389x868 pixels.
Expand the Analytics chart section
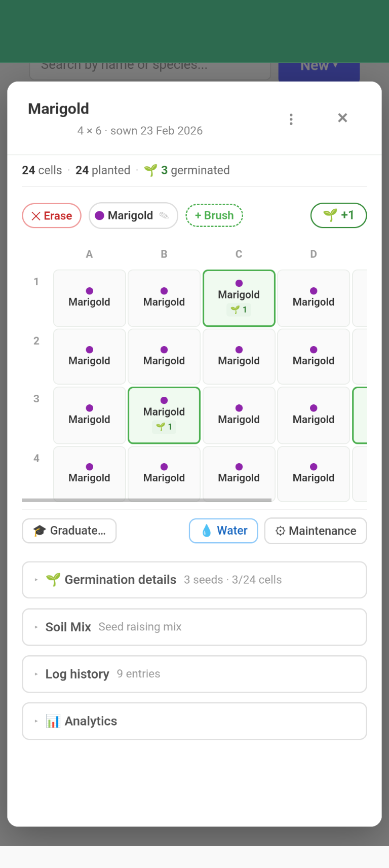click(x=194, y=721)
